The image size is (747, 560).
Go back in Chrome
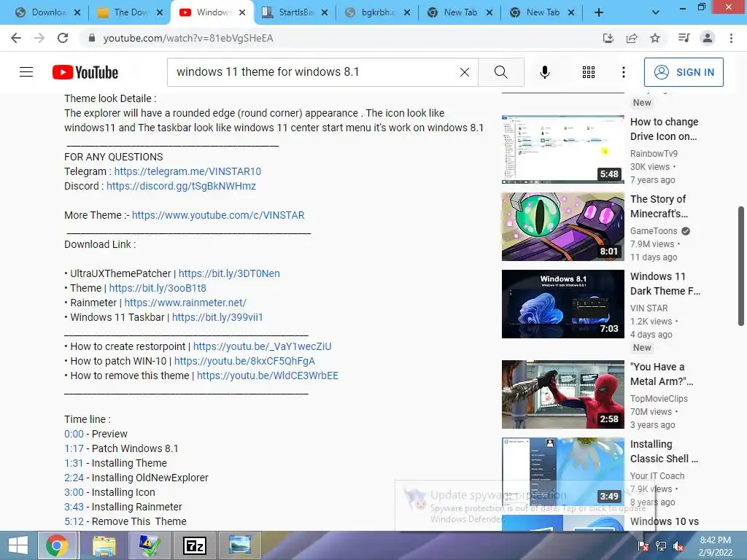coord(16,38)
